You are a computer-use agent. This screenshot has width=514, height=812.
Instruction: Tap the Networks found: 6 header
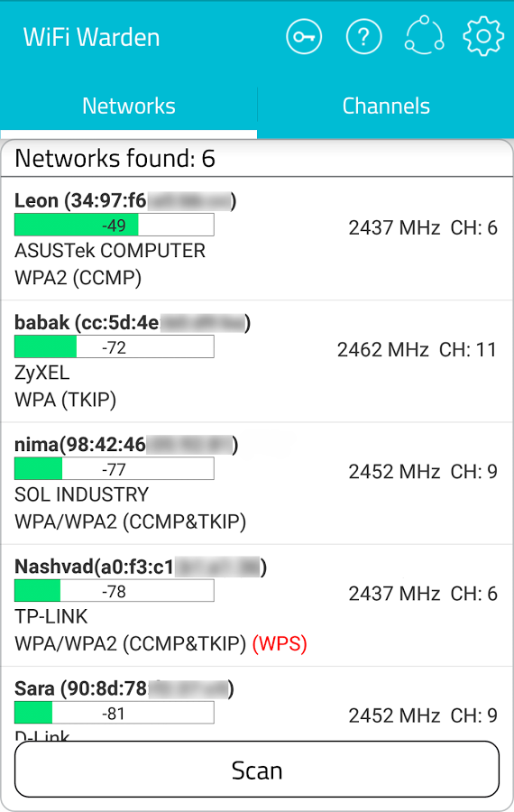point(115,159)
